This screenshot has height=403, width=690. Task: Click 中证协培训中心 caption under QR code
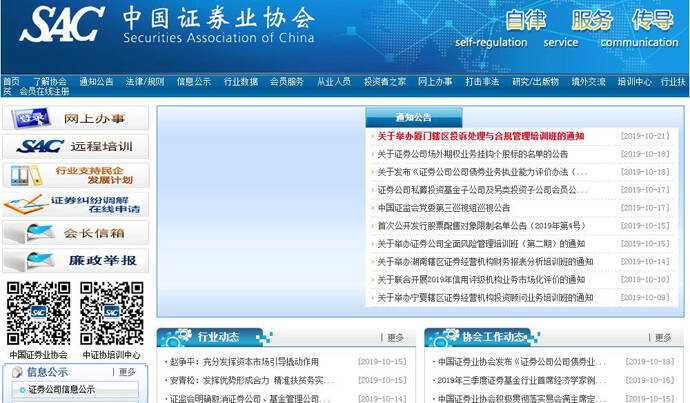click(112, 355)
